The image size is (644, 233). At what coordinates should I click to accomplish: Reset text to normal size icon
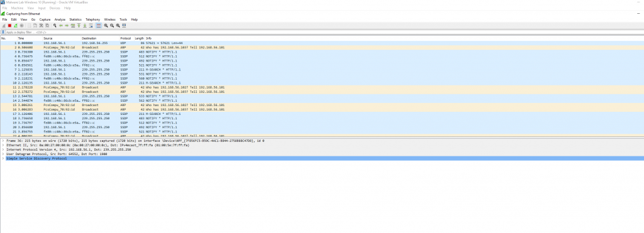click(118, 25)
